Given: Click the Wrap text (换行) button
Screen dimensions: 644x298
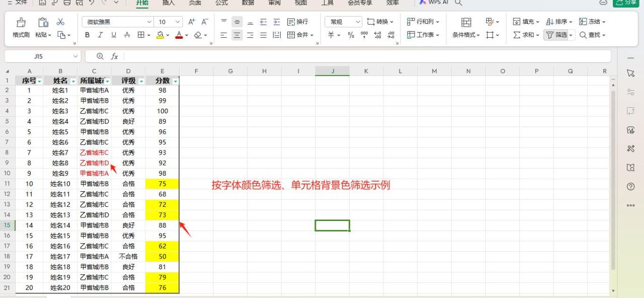Looking at the screenshot, I should (297, 22).
